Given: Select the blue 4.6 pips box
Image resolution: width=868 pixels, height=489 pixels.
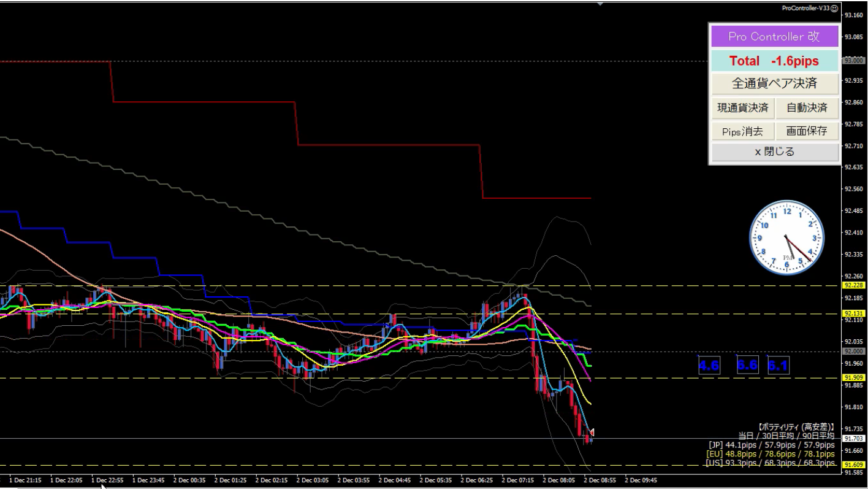Looking at the screenshot, I should pyautogui.click(x=709, y=366).
